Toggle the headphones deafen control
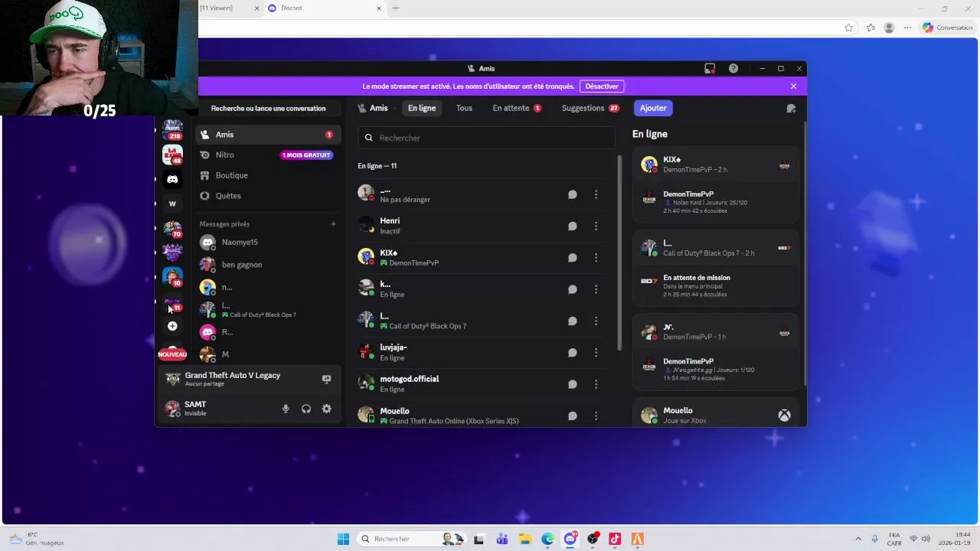 tap(306, 409)
